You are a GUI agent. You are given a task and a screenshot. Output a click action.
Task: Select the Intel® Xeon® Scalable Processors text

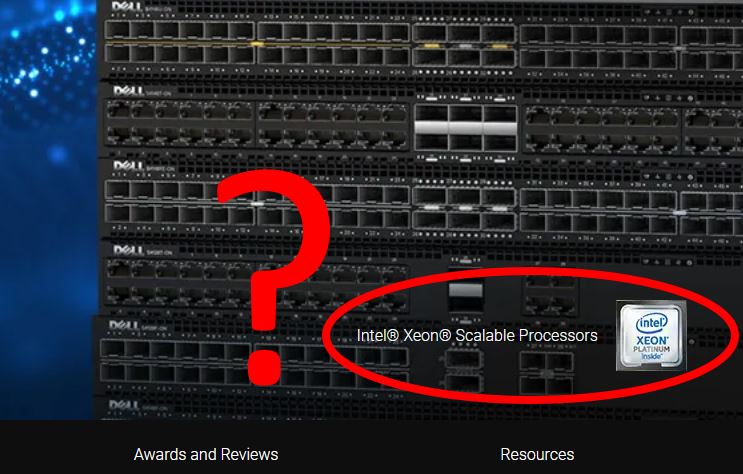pyautogui.click(x=477, y=335)
